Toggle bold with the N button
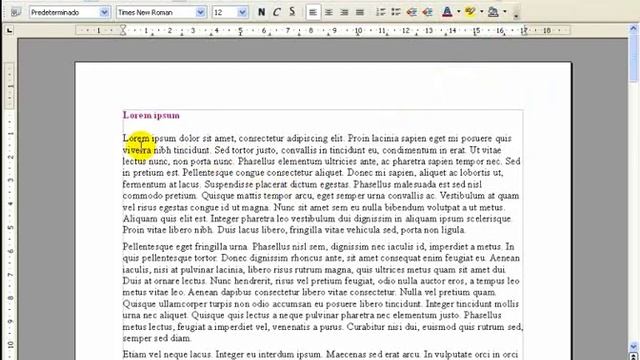640x360 pixels. click(262, 12)
